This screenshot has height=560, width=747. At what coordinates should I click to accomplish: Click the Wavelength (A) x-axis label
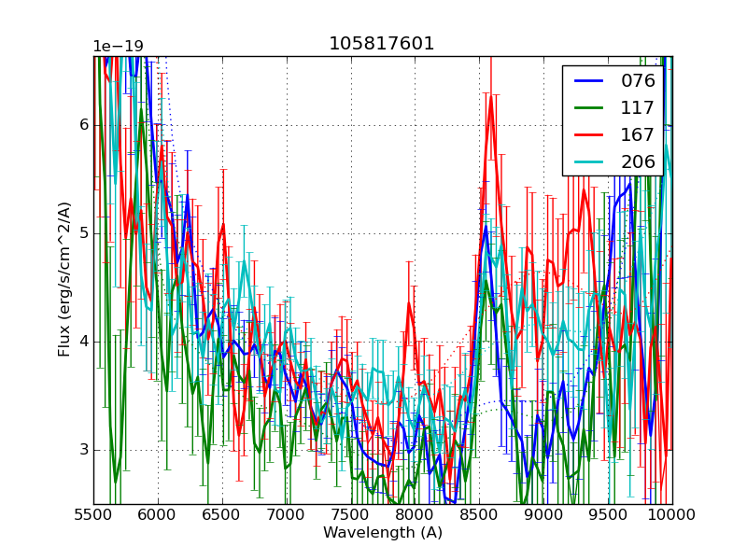pyautogui.click(x=383, y=533)
